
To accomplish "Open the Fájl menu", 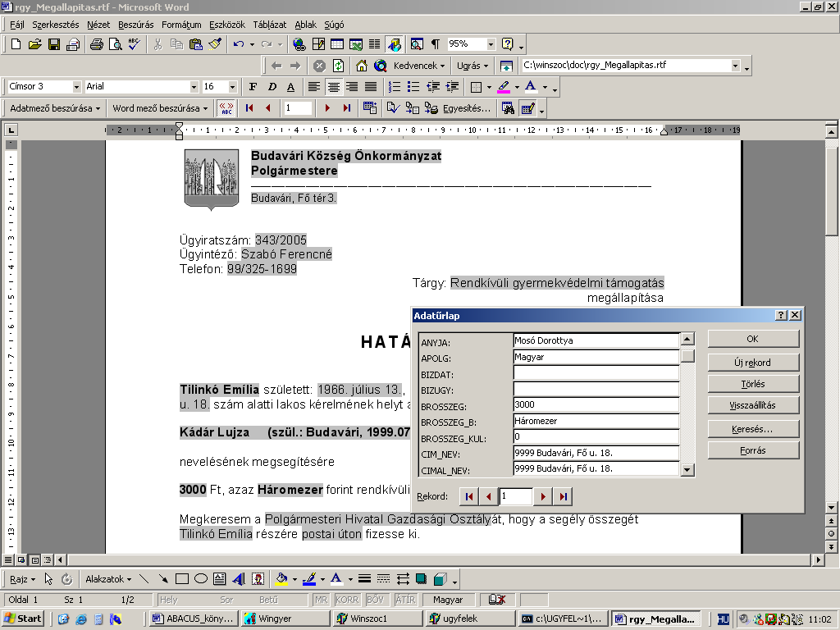I will click(16, 25).
